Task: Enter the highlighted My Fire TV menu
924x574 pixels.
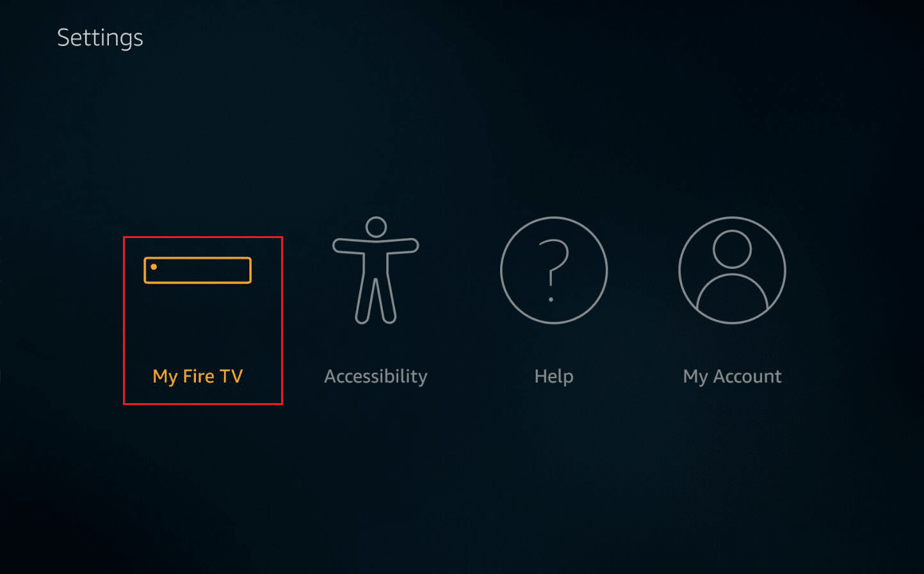Action: click(x=203, y=321)
